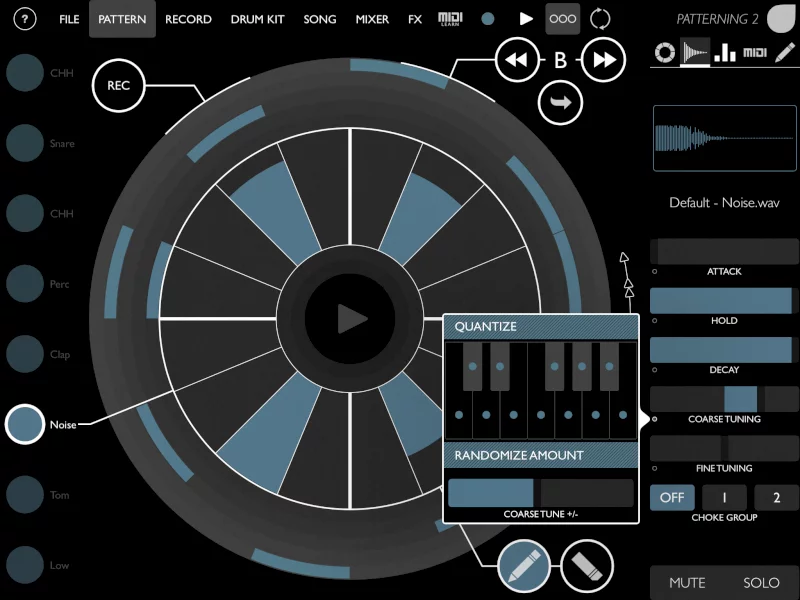Set choke group to OFF
The width and height of the screenshot is (800, 600).
pos(672,497)
